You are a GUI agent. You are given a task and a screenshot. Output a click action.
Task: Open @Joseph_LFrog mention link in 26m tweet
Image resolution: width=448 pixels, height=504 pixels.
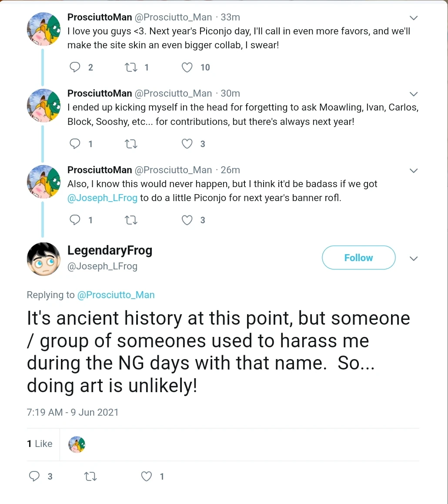[x=102, y=198]
